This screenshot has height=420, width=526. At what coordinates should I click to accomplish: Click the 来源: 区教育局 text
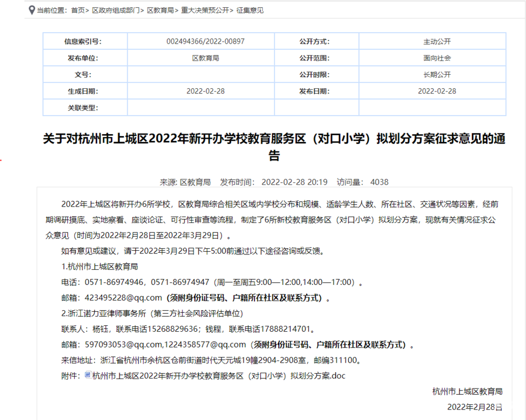(x=185, y=182)
